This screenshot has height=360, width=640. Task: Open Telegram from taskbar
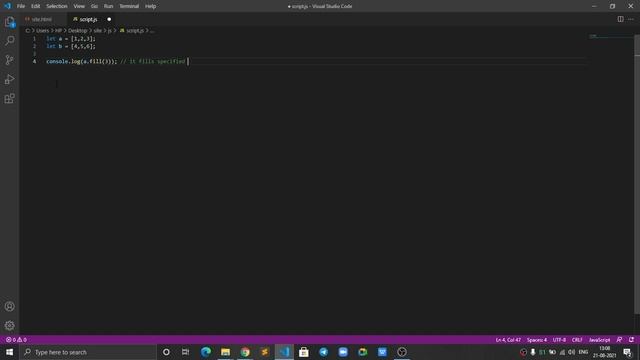tap(323, 352)
